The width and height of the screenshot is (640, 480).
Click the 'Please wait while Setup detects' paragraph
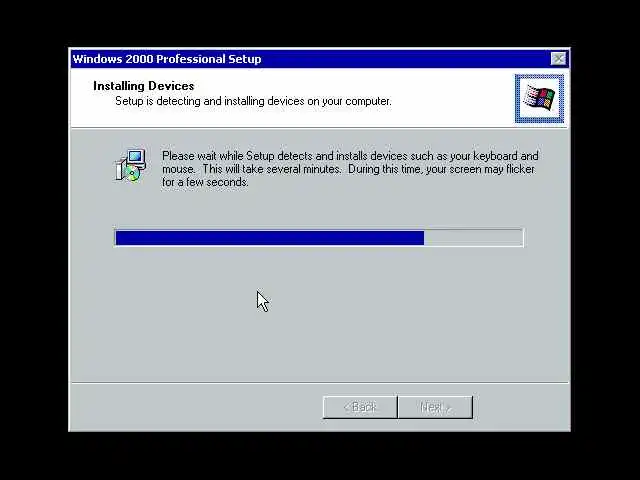pos(350,169)
